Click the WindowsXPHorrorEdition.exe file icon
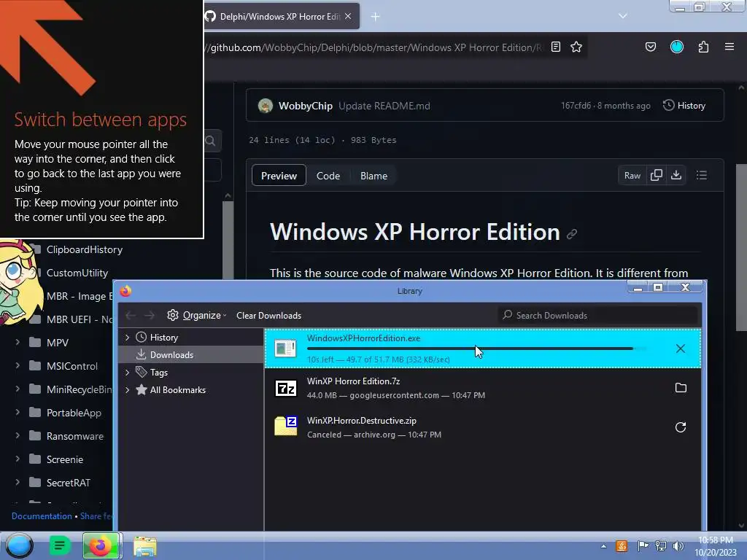Screen dimensions: 747x560 pos(285,349)
